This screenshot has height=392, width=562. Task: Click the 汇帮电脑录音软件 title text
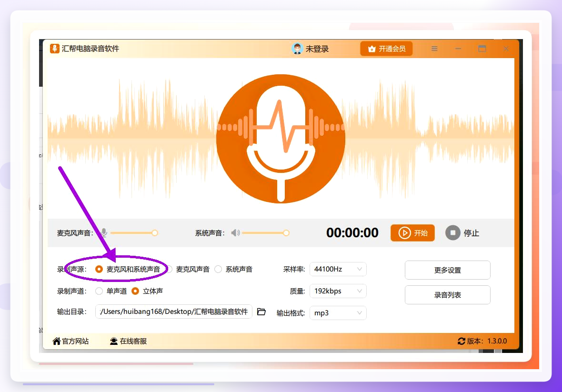coord(90,49)
